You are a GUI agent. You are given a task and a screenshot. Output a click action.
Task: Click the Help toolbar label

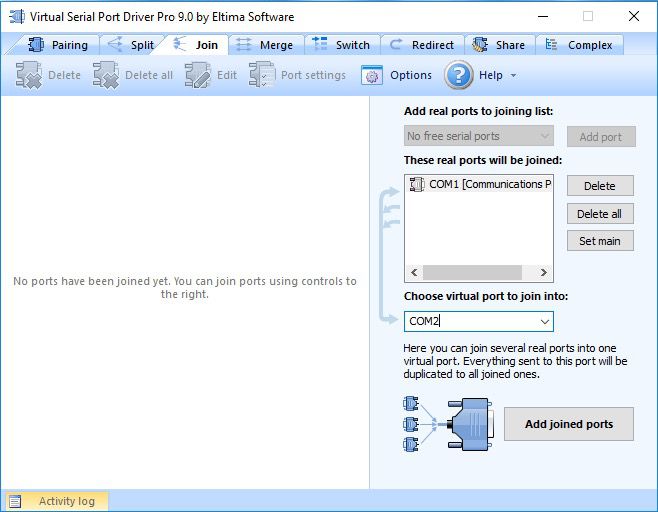(491, 75)
